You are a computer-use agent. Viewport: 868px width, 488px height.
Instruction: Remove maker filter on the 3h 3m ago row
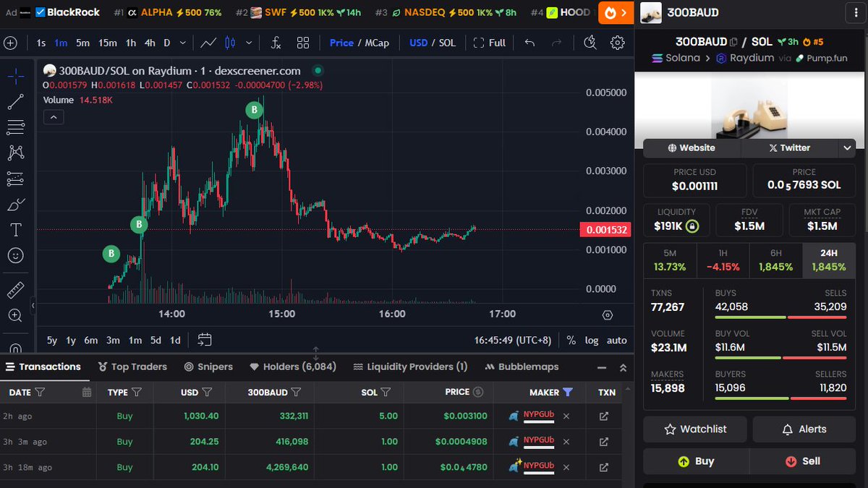pyautogui.click(x=566, y=442)
